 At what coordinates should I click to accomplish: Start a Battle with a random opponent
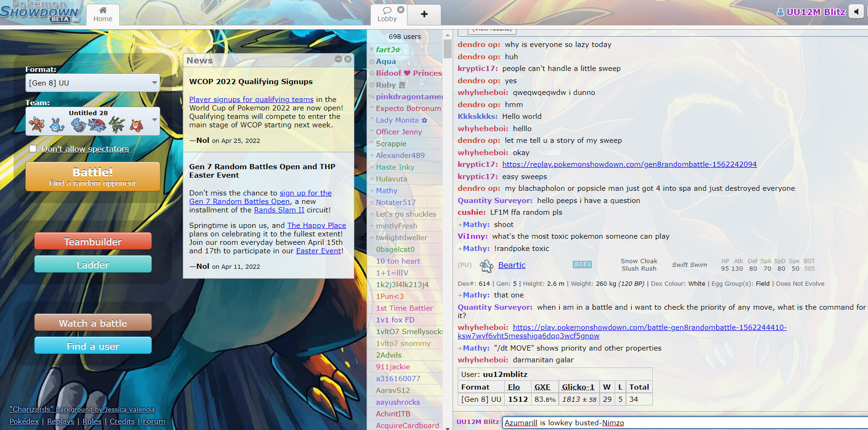(93, 177)
